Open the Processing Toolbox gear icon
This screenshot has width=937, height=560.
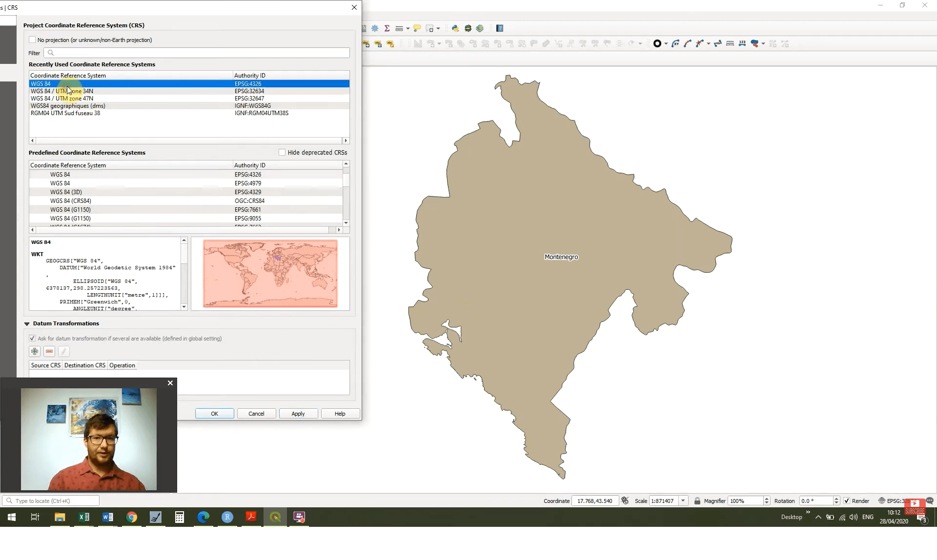click(x=374, y=28)
